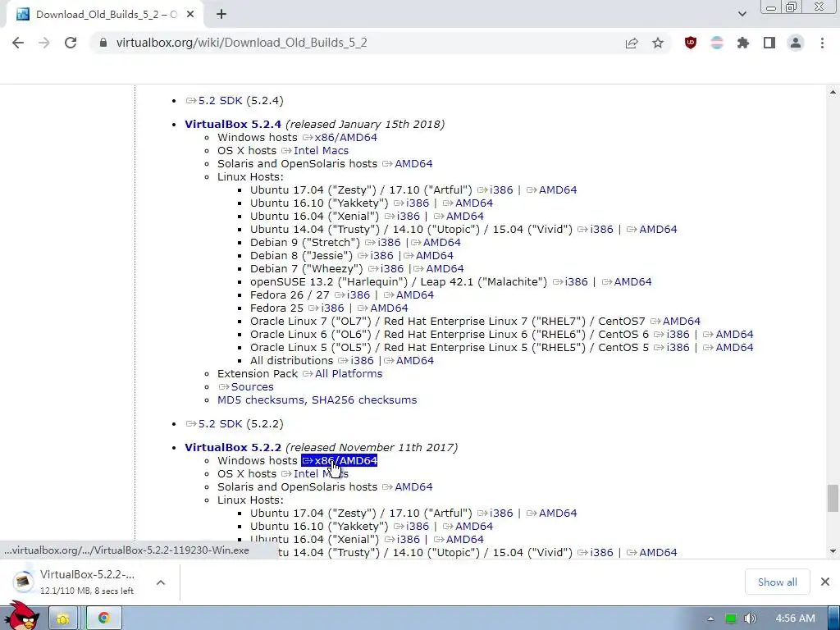Viewport: 840px width, 630px height.
Task: Download 5.2.4 Debian 9 Stretch AMD64
Action: pos(436,243)
